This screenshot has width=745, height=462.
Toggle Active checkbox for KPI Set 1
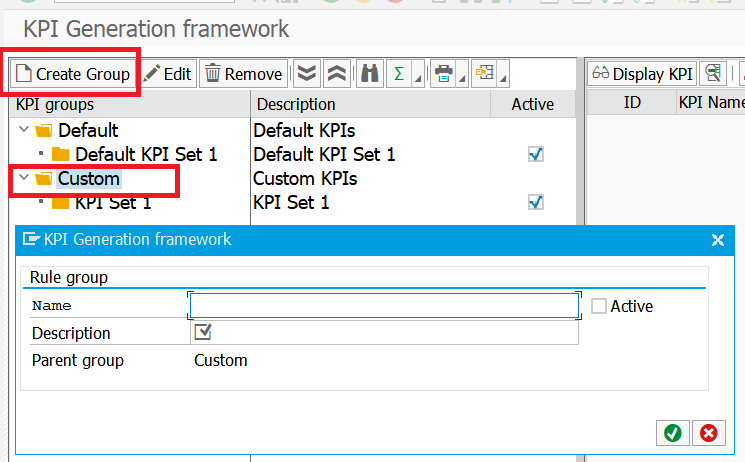point(536,202)
